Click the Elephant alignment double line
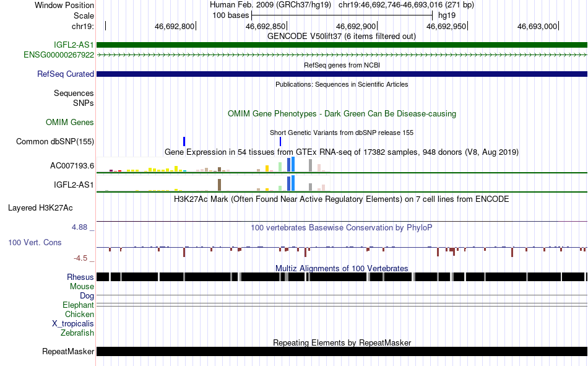Viewport: 588px width, 366px height. 342,305
